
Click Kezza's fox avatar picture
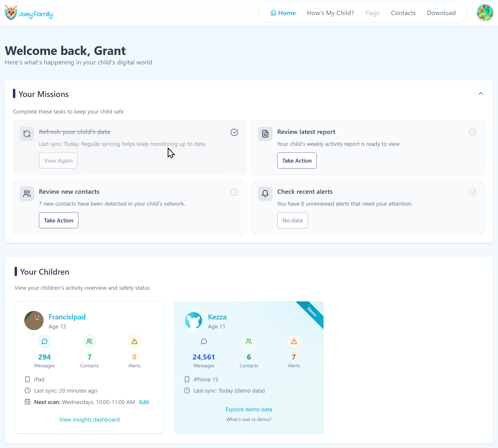(194, 320)
